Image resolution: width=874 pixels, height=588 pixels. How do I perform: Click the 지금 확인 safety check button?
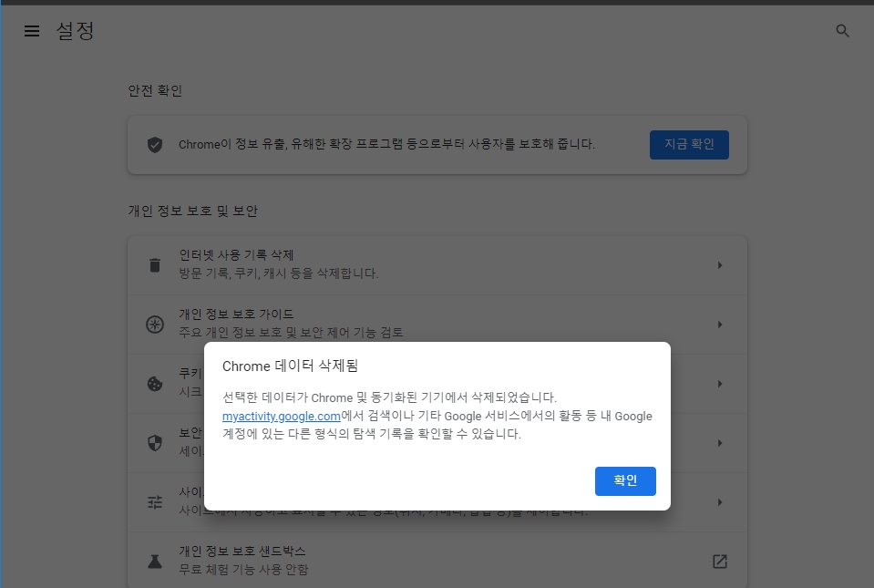tap(689, 145)
